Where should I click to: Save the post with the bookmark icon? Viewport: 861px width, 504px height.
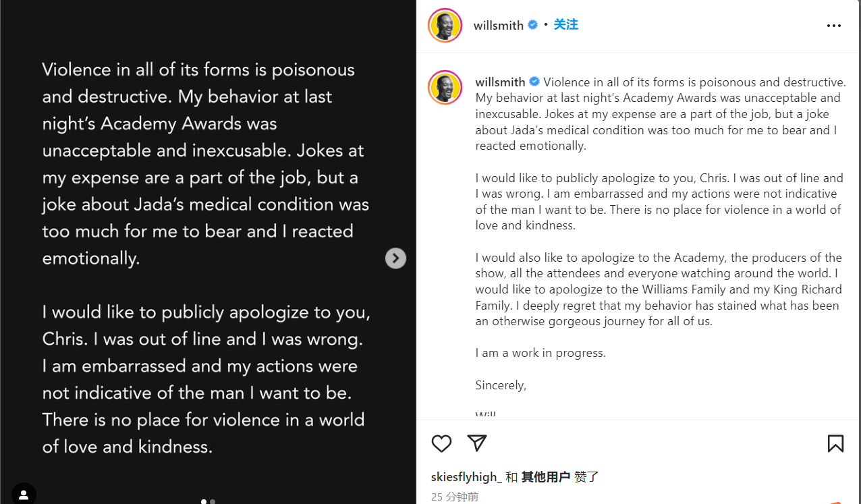[x=835, y=443]
